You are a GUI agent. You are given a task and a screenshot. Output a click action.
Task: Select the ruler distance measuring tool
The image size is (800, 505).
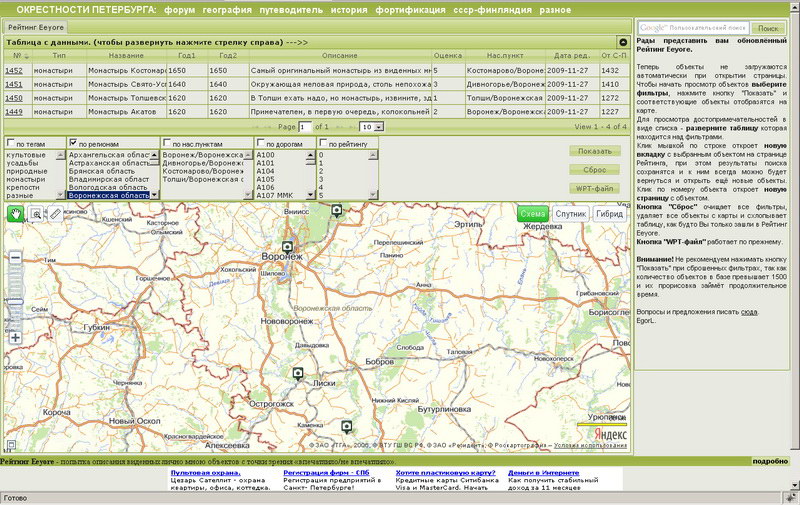(55, 213)
